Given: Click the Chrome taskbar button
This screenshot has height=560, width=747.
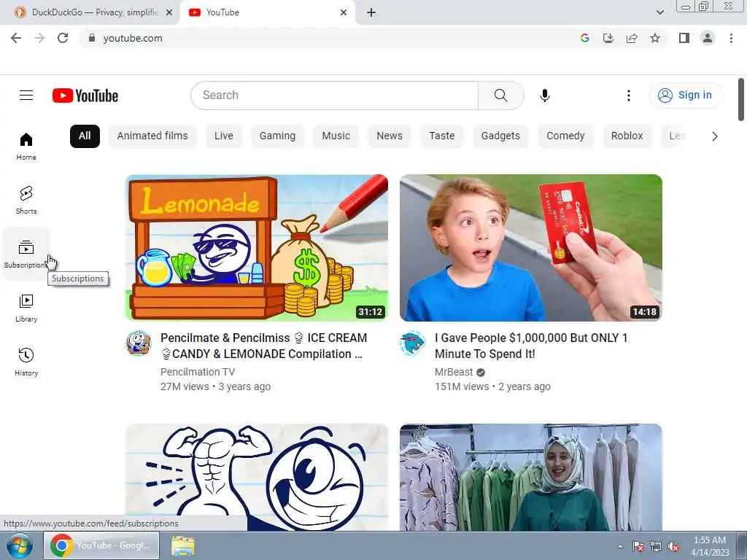Looking at the screenshot, I should pyautogui.click(x=101, y=545).
